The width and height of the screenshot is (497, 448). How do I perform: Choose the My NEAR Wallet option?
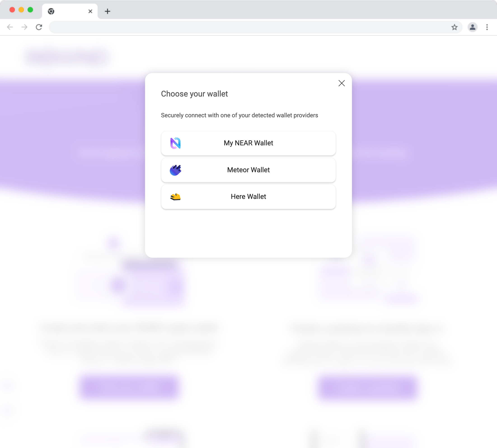click(x=248, y=143)
